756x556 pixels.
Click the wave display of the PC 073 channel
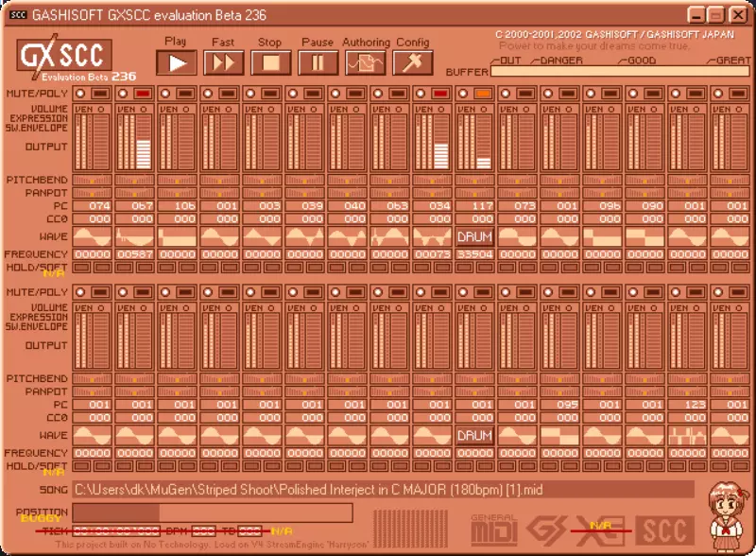(517, 236)
